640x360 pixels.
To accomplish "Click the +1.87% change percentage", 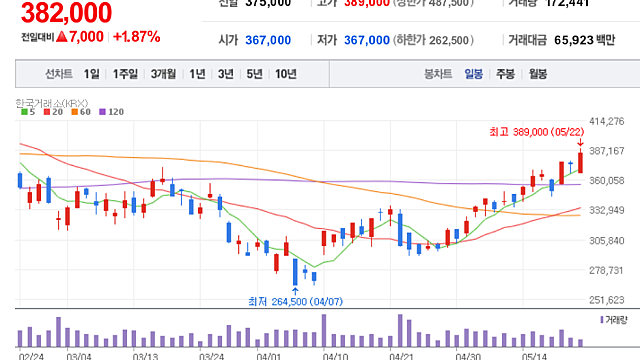I will point(137,37).
